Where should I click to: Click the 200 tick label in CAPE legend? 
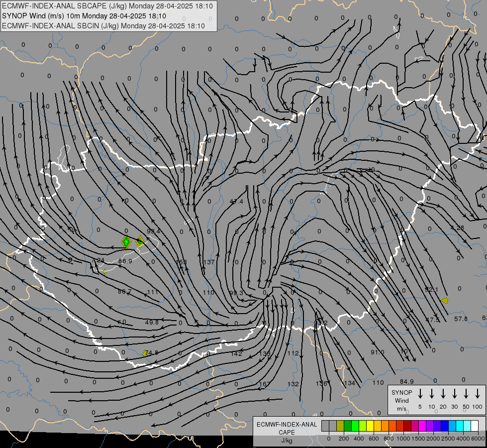point(344,439)
